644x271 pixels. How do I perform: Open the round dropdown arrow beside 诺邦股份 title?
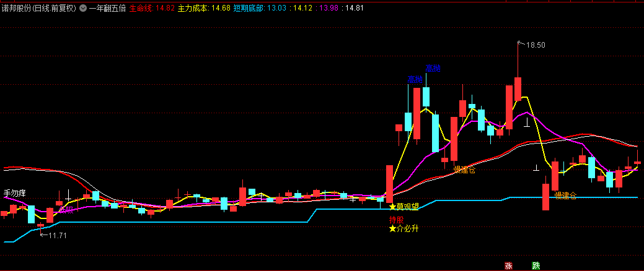[x=83, y=8]
